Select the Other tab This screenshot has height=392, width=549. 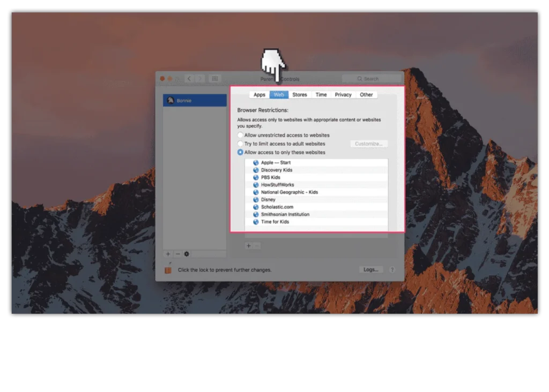366,95
